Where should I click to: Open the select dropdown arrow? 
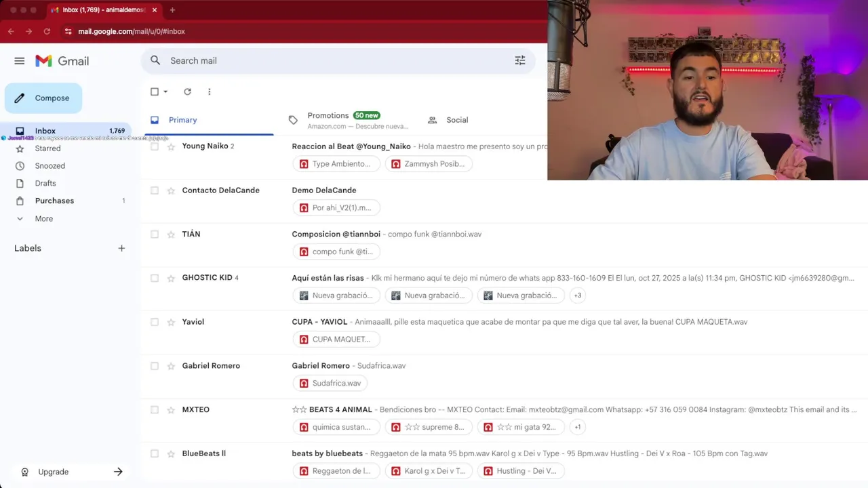(165, 91)
